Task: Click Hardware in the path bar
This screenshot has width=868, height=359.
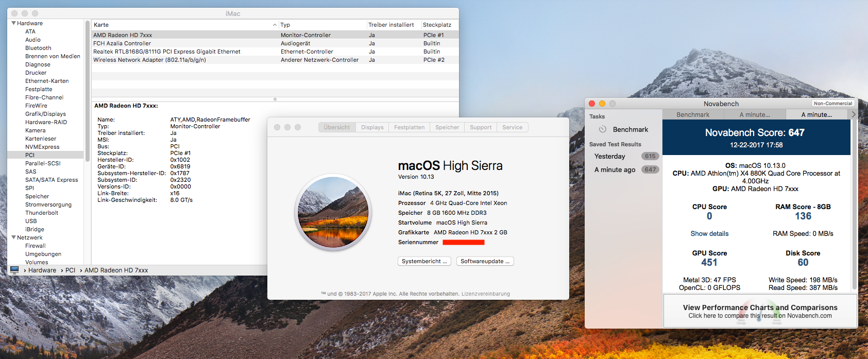Action: (42, 270)
